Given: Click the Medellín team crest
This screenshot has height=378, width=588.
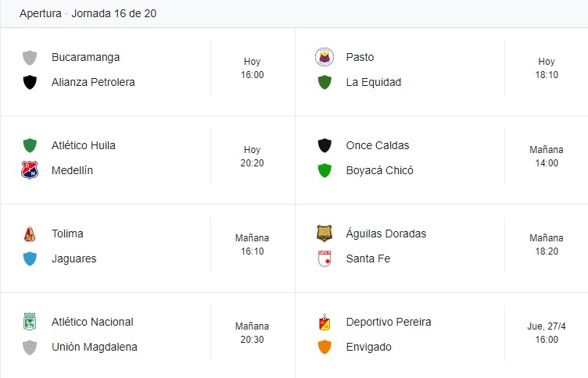Looking at the screenshot, I should [x=30, y=170].
